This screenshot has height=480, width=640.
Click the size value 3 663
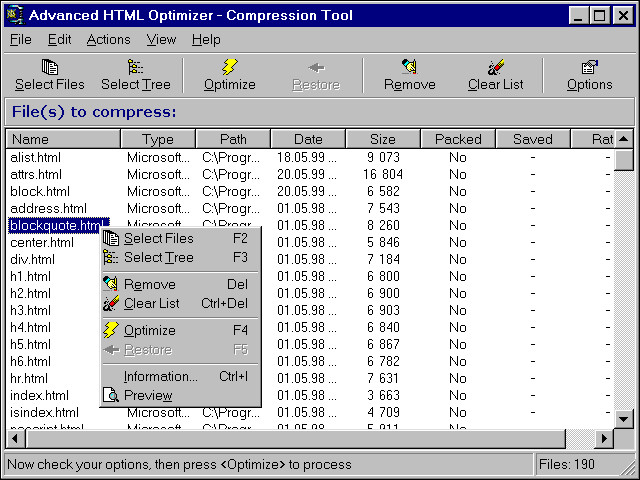pyautogui.click(x=383, y=396)
